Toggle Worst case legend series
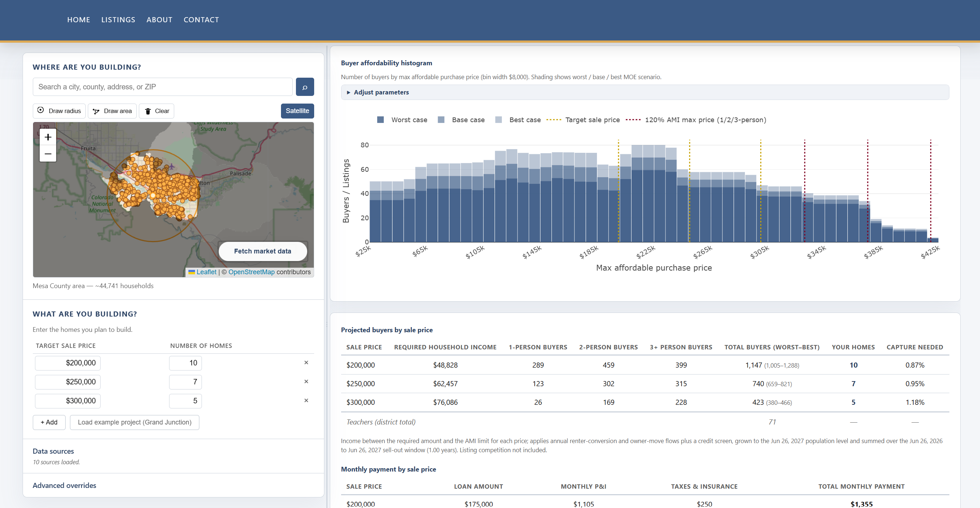This screenshot has height=508, width=980. [x=402, y=120]
